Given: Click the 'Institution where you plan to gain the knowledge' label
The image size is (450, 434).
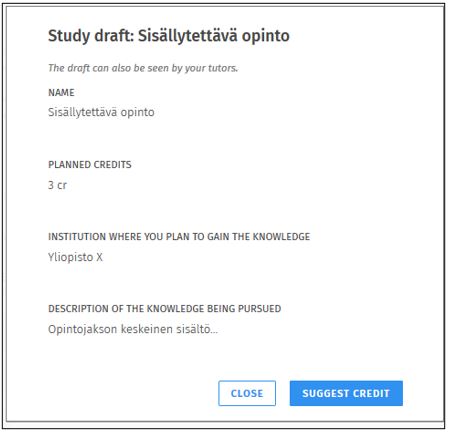Looking at the screenshot, I should (179, 236).
